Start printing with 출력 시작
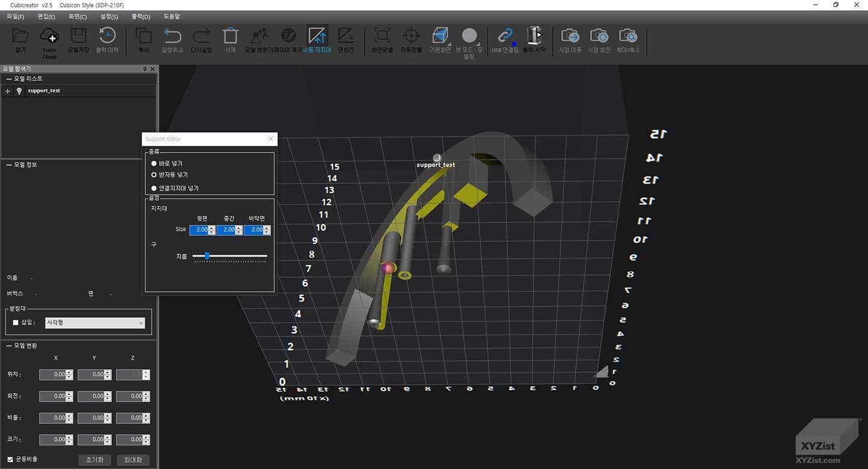868x469 pixels. pyautogui.click(x=534, y=40)
